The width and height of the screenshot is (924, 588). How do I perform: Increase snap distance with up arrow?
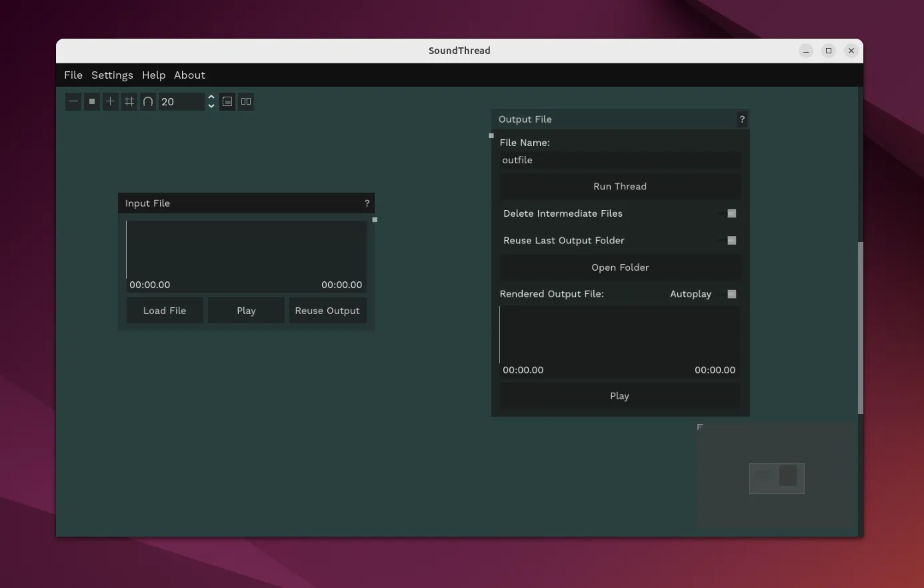211,97
